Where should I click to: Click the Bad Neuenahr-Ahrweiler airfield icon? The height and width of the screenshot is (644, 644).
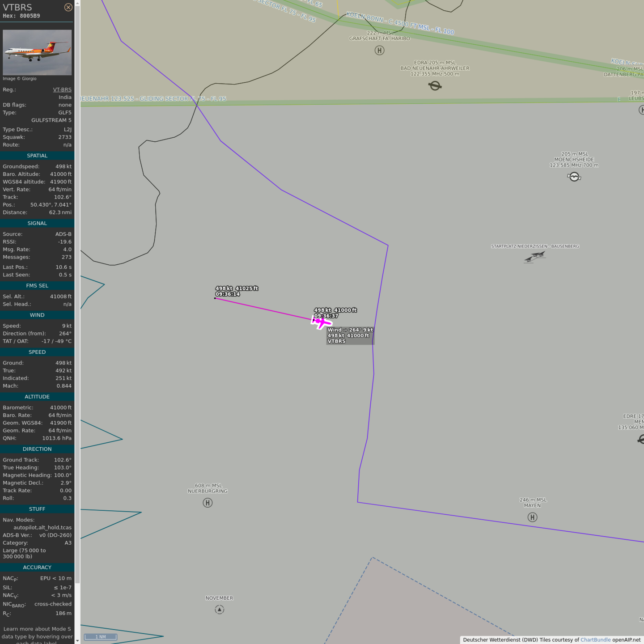[x=435, y=85]
